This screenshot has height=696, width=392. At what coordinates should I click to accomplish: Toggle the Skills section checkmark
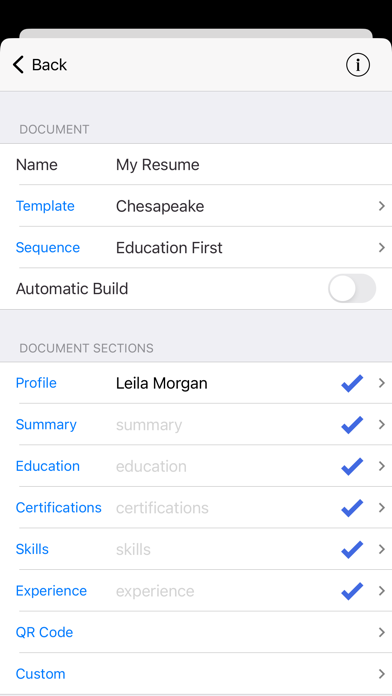coord(352,550)
